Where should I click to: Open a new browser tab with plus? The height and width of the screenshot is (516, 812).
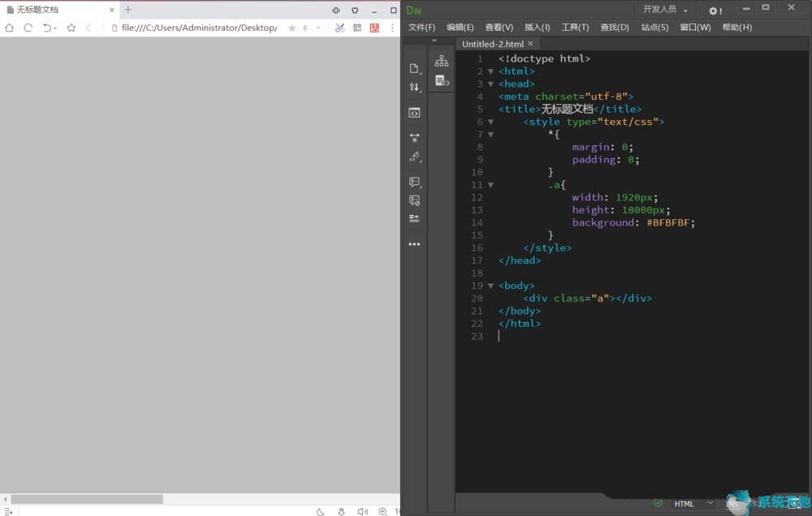tap(128, 10)
